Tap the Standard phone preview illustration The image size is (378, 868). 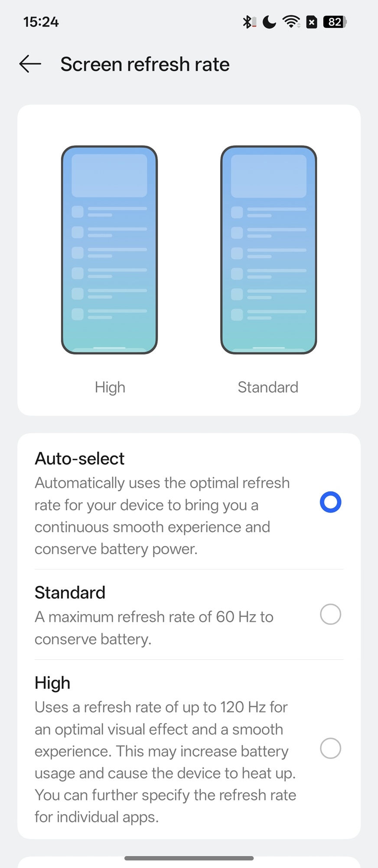pyautogui.click(x=268, y=250)
